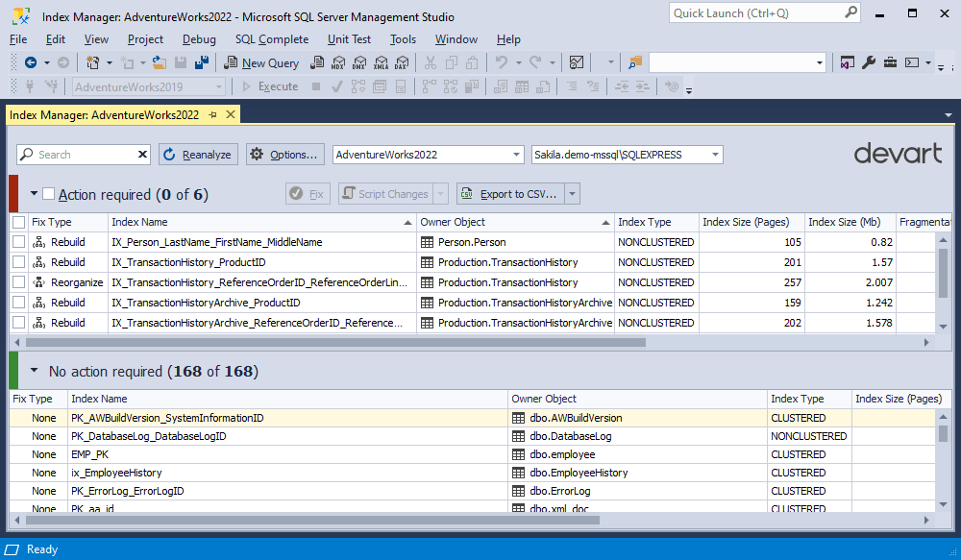Open a New DAX Query
Screen dimensions: 961x560
pyautogui.click(x=402, y=62)
